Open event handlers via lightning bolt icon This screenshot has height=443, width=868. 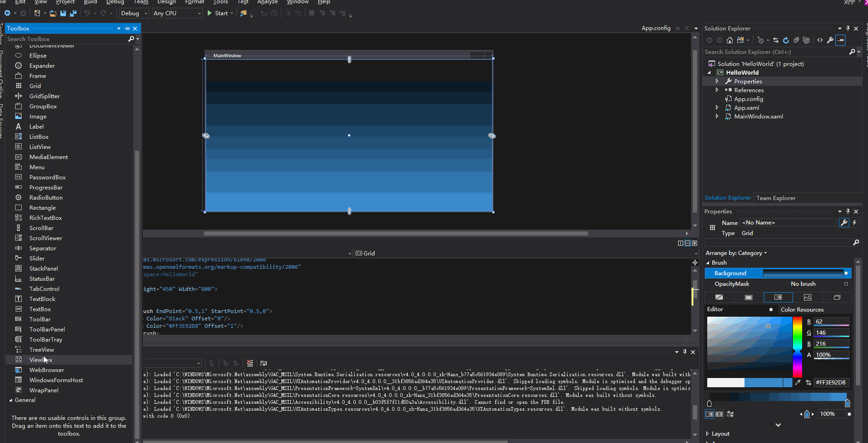[x=855, y=223]
